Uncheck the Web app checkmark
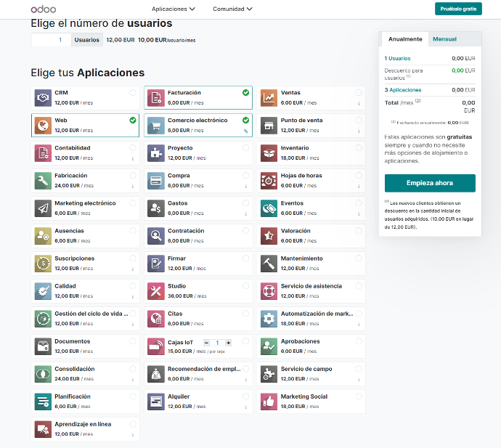This screenshot has height=448, width=501. pos(133,121)
